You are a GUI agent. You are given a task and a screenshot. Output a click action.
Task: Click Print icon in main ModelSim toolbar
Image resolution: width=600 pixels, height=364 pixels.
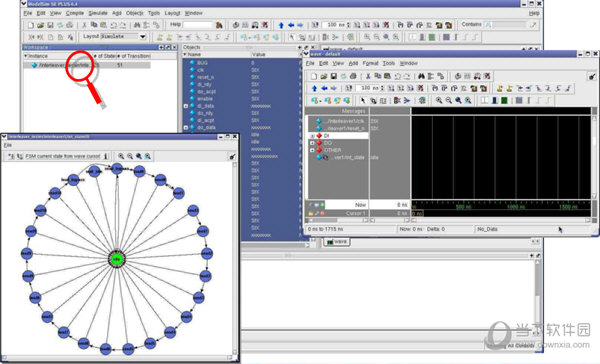[69, 25]
